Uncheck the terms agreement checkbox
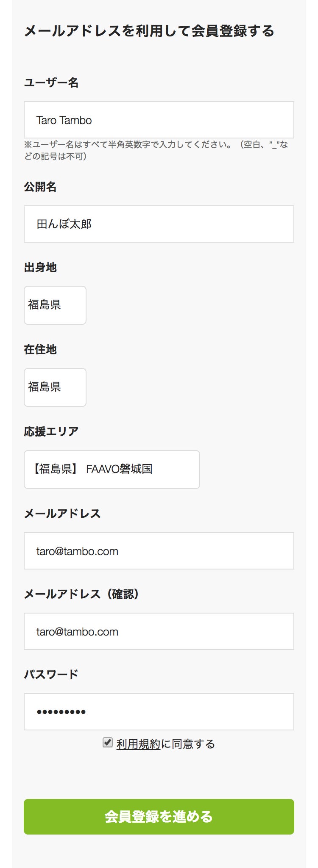318x868 pixels. [x=108, y=743]
